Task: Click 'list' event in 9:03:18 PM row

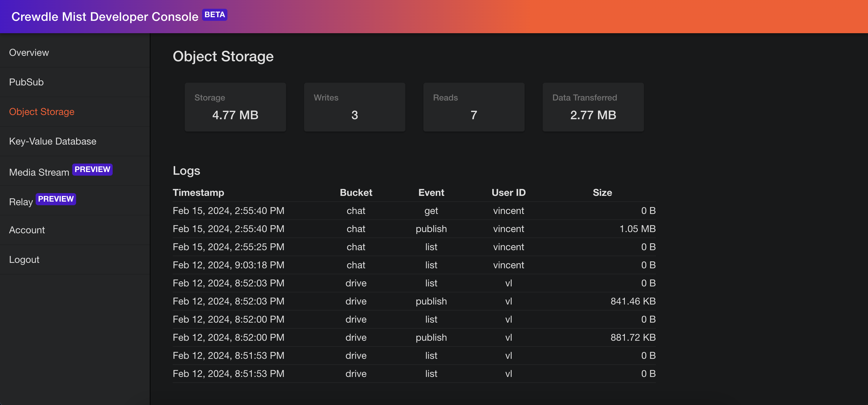Action: pos(431,265)
